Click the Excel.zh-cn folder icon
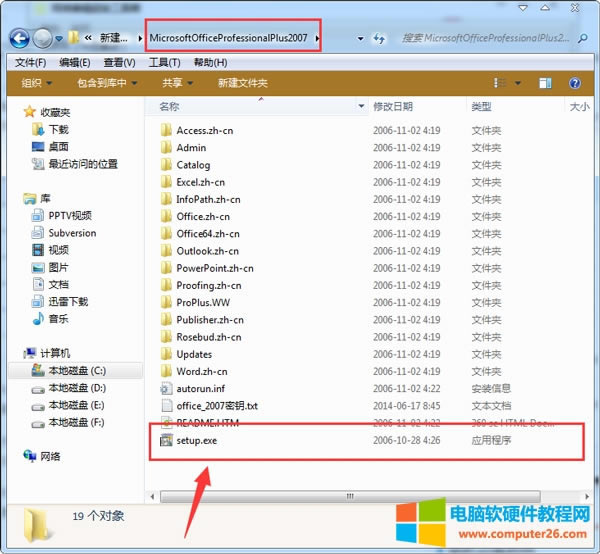Viewport: 600px width, 554px height. pos(166,182)
